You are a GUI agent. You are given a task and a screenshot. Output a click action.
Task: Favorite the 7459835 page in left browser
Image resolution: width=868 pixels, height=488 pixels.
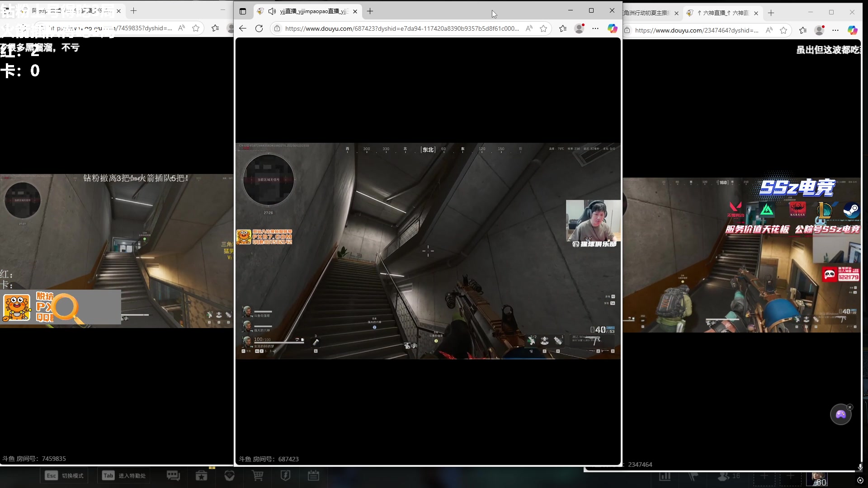pos(196,28)
